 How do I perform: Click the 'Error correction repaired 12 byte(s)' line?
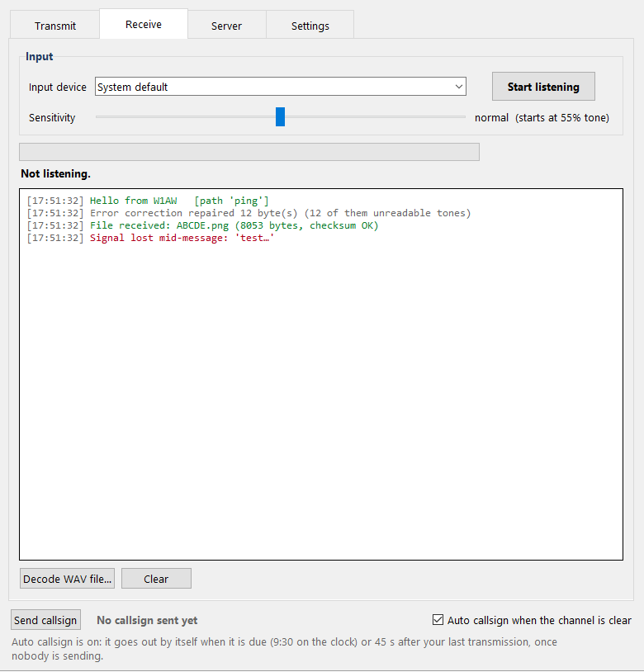(249, 213)
